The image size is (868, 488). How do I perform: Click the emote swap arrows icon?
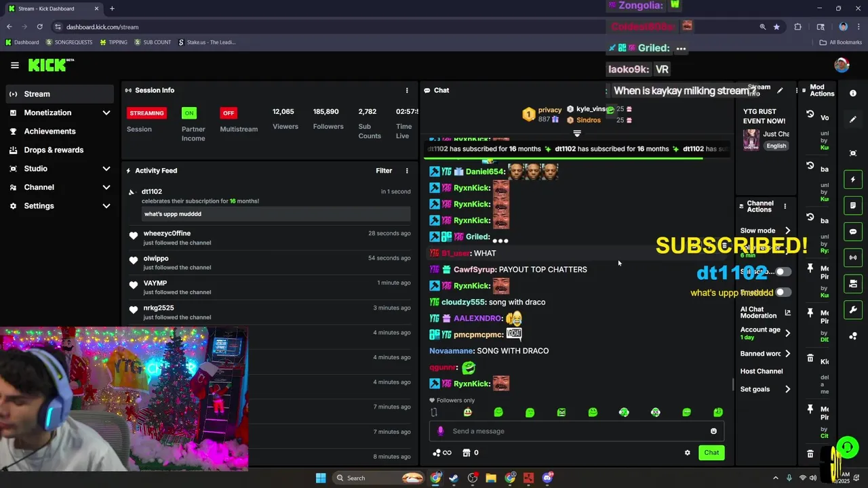pyautogui.click(x=434, y=412)
